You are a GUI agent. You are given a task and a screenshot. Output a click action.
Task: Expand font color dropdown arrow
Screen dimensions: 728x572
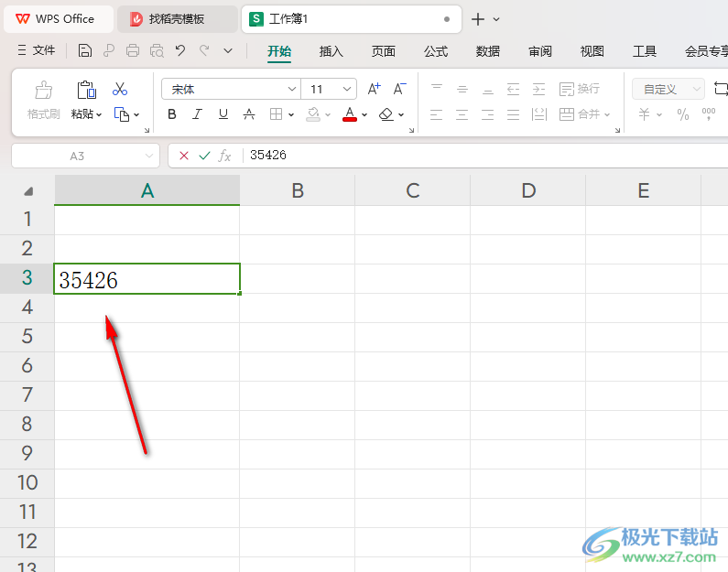[364, 114]
